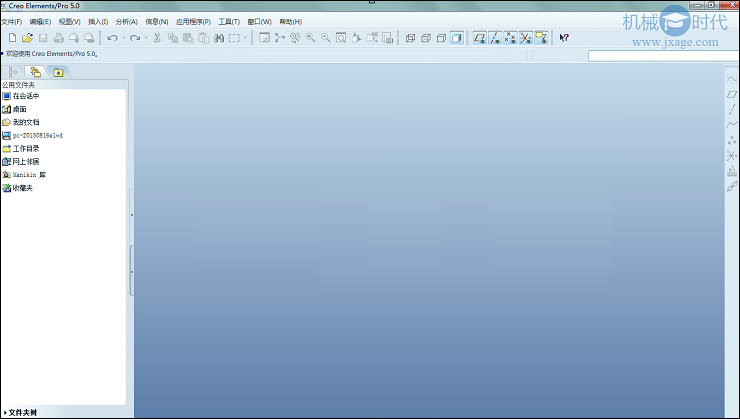Switch to the Folder Browser tab
The image size is (740, 419).
coord(35,72)
